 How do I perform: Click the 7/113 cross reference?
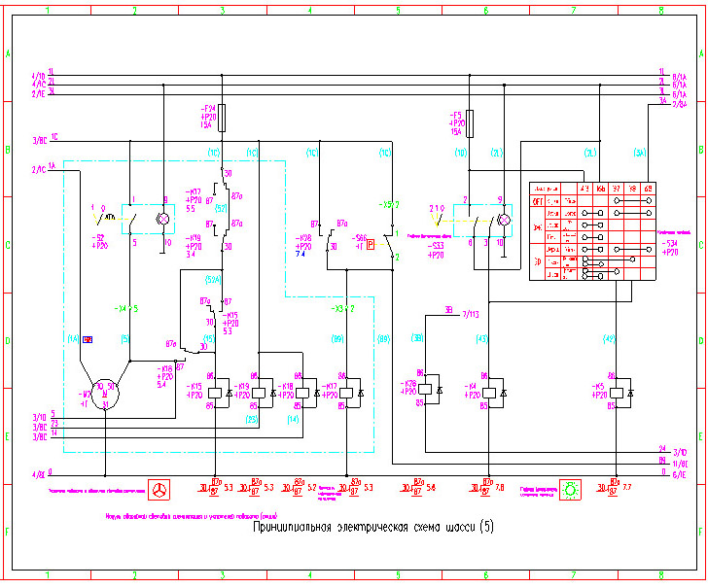pyautogui.click(x=471, y=314)
